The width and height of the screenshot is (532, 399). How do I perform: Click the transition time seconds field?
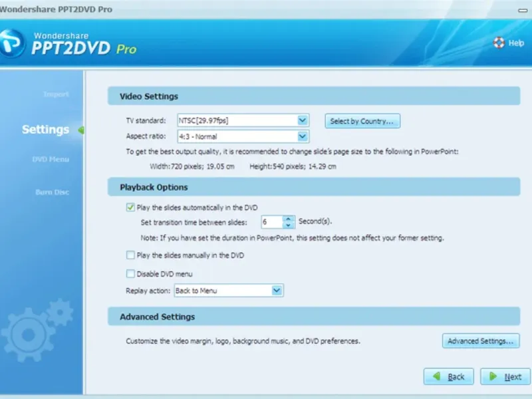(x=272, y=222)
